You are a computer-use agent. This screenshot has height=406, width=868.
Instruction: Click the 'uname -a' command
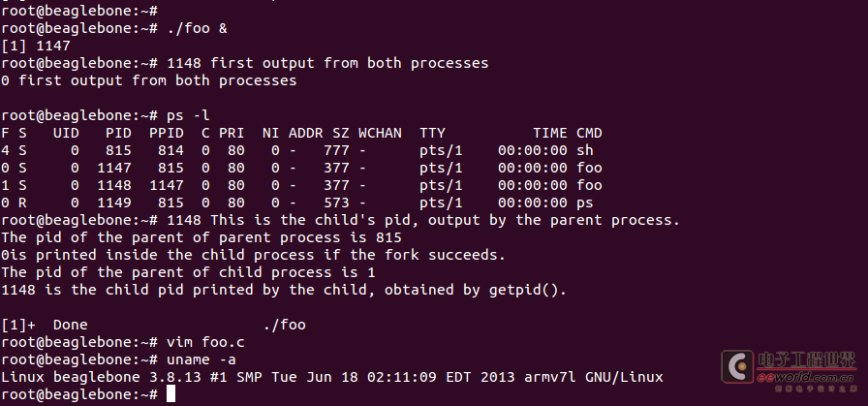(x=201, y=360)
